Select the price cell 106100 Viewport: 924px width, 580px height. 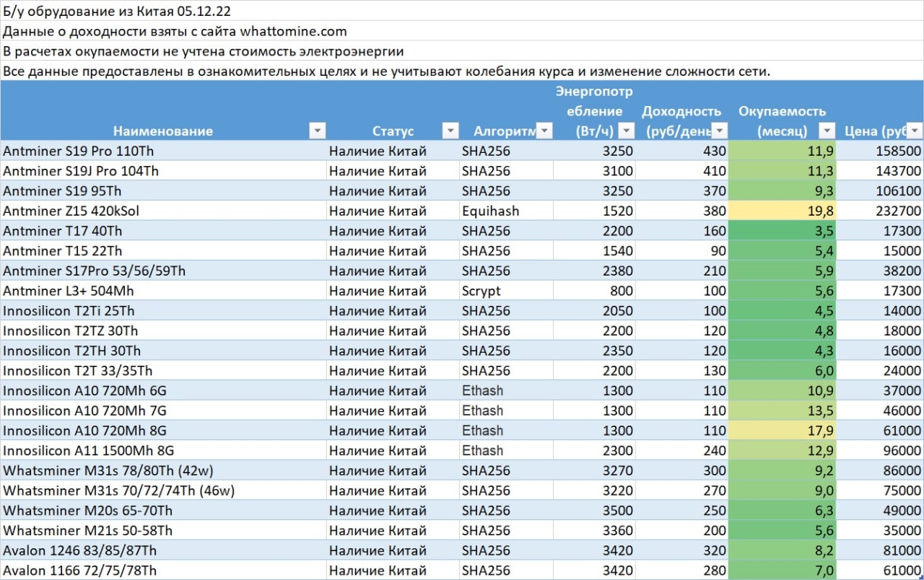(x=880, y=190)
